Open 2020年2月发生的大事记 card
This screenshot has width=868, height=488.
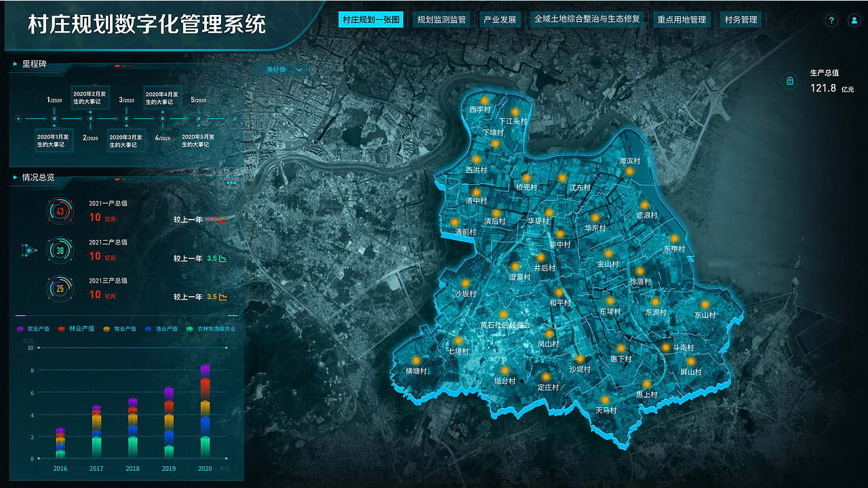(x=90, y=98)
